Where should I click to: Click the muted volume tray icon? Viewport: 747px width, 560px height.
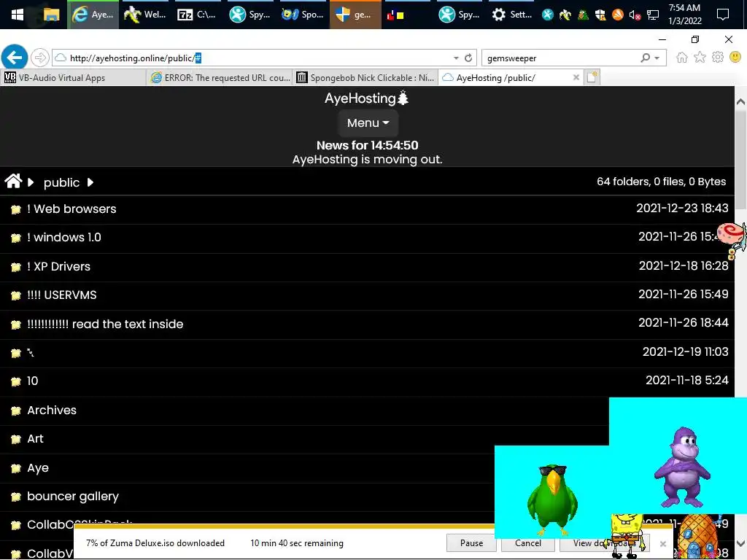coord(635,15)
